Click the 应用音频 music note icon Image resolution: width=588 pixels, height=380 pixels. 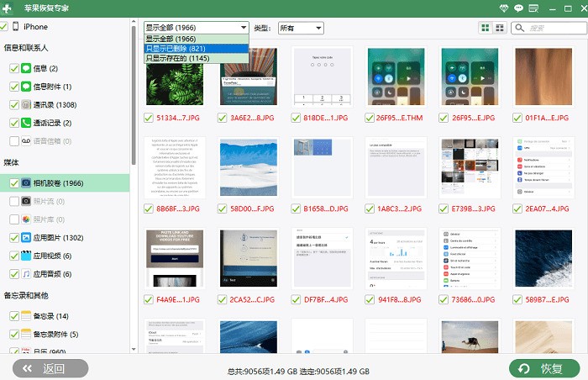pyautogui.click(x=26, y=274)
